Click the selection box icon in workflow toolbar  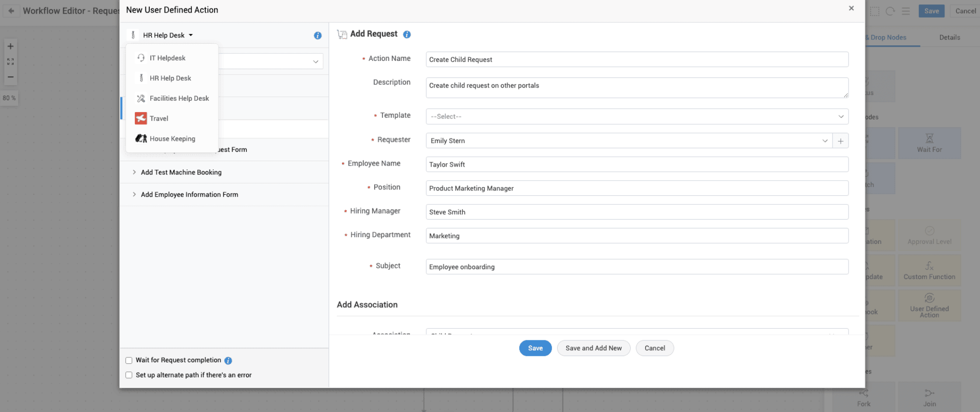tap(875, 11)
